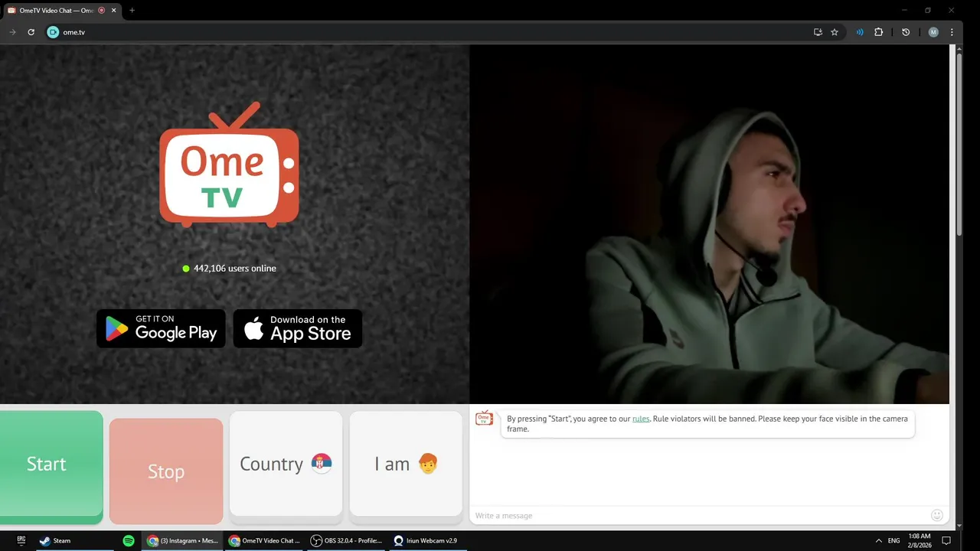
Task: Click the person emoji on 'I am' button
Action: pos(428,464)
